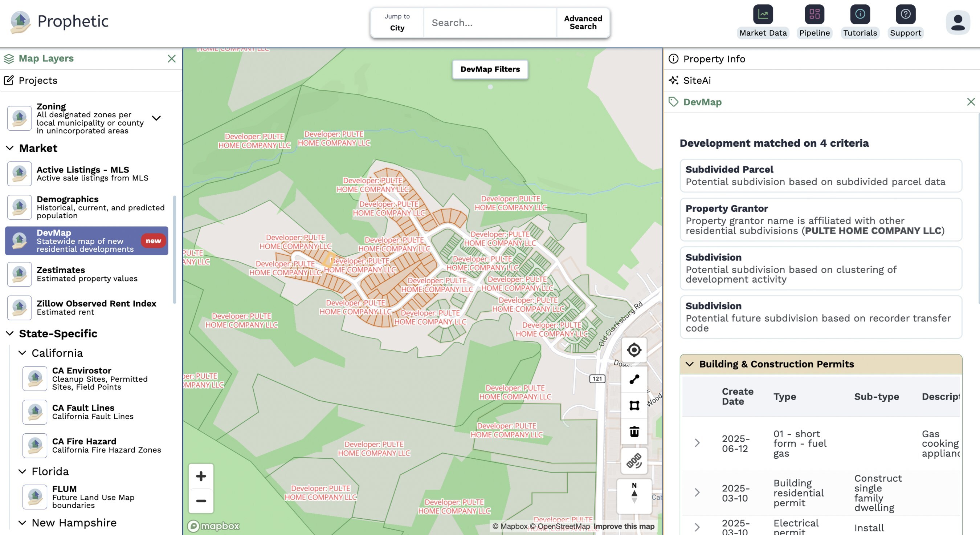
Task: Select the line measure drawing tool
Action: coord(634,379)
